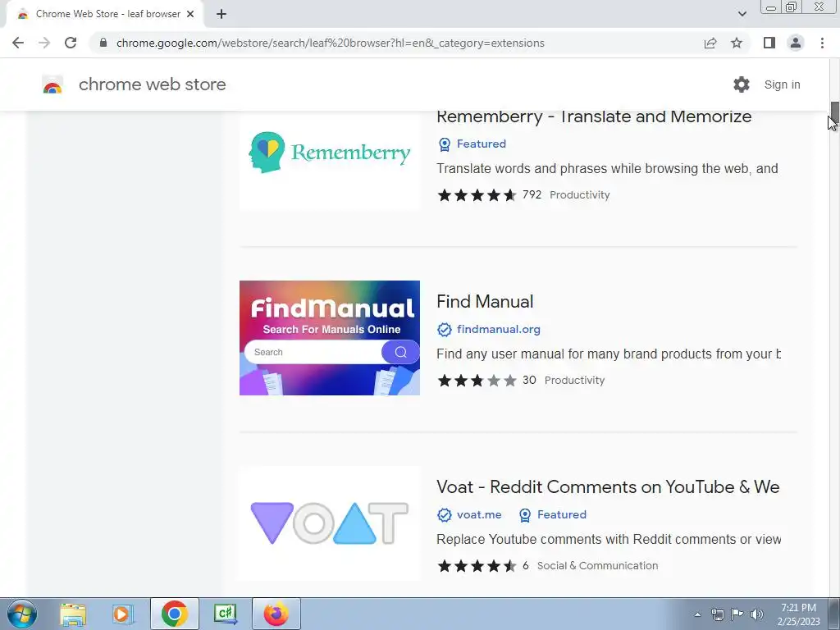Click the Chrome Web Store rainbow logo
The width and height of the screenshot is (840, 630).
(52, 84)
